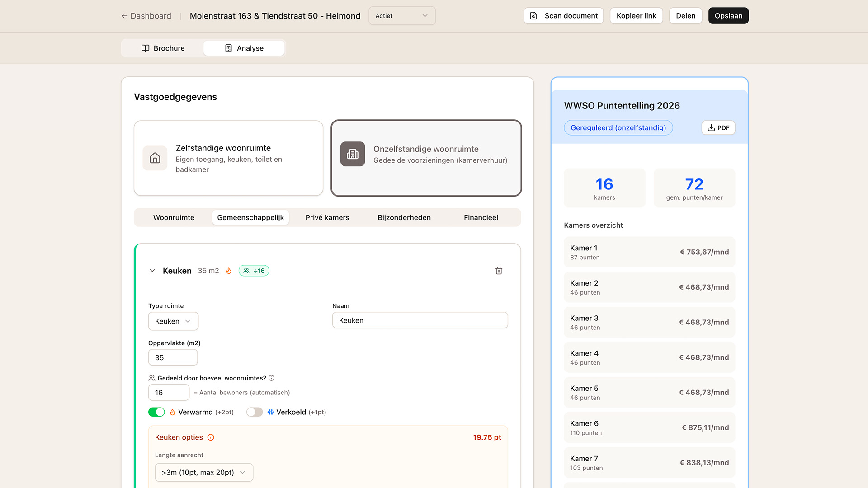Open the Gemeenschappelijk tab
The image size is (868, 488).
(250, 217)
